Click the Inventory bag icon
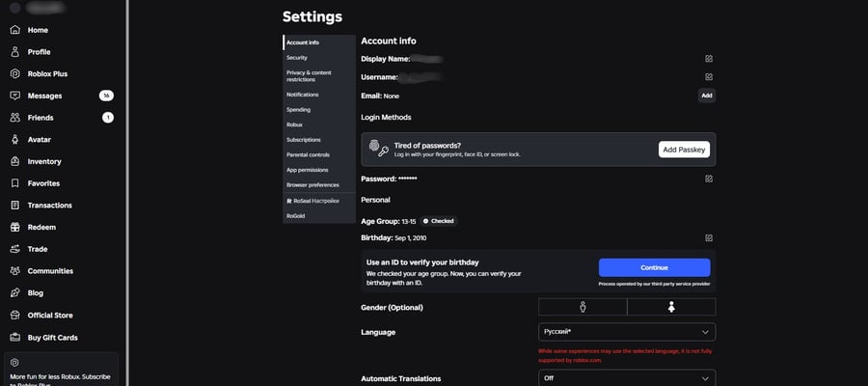This screenshot has width=868, height=386. (x=14, y=161)
